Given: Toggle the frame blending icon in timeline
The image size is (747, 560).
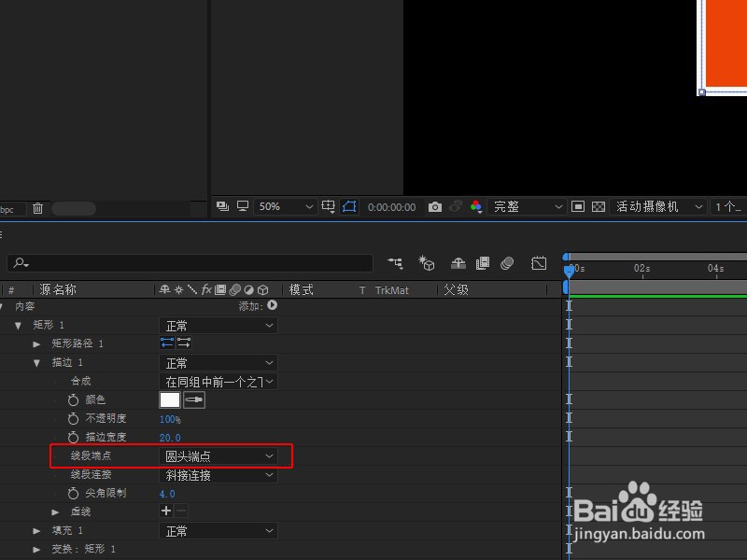Looking at the screenshot, I should point(483,263).
